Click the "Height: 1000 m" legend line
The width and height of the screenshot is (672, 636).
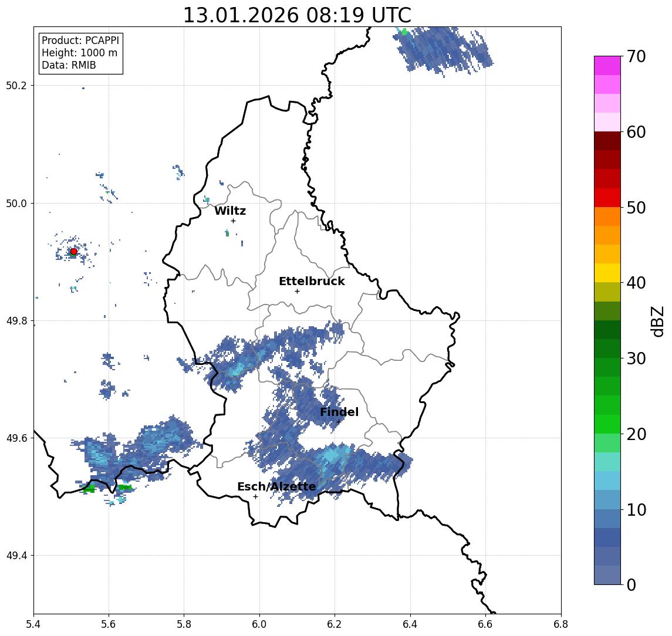tap(79, 53)
